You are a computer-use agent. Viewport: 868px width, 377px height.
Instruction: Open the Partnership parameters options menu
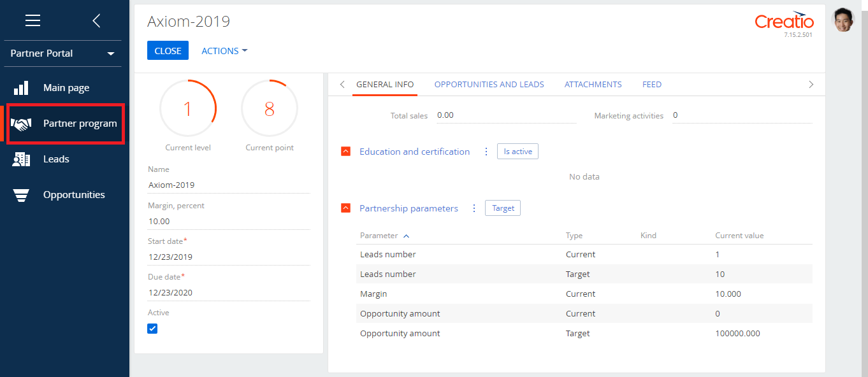[x=474, y=208]
